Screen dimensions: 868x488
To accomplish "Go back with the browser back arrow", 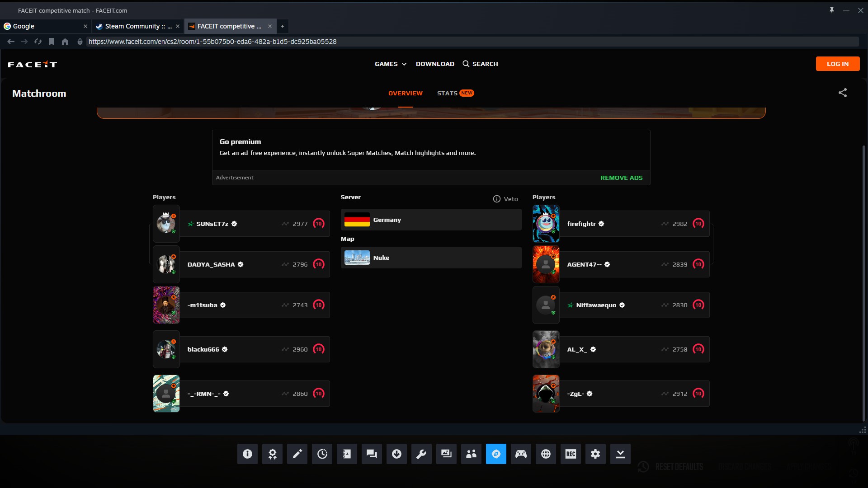I will tap(11, 42).
